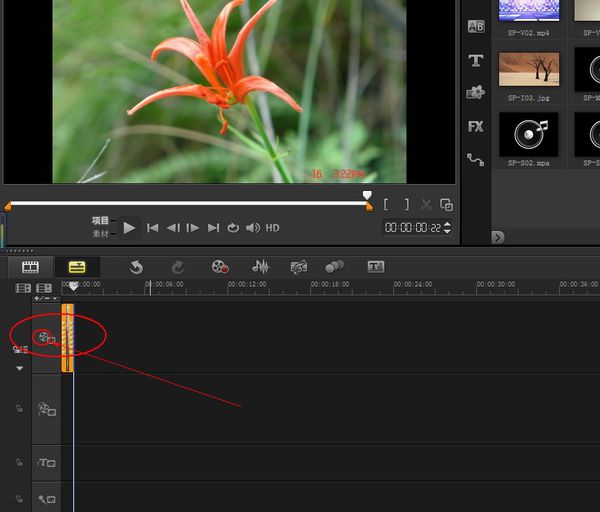Click the SP-V02.mp4 file label

[x=528, y=33]
